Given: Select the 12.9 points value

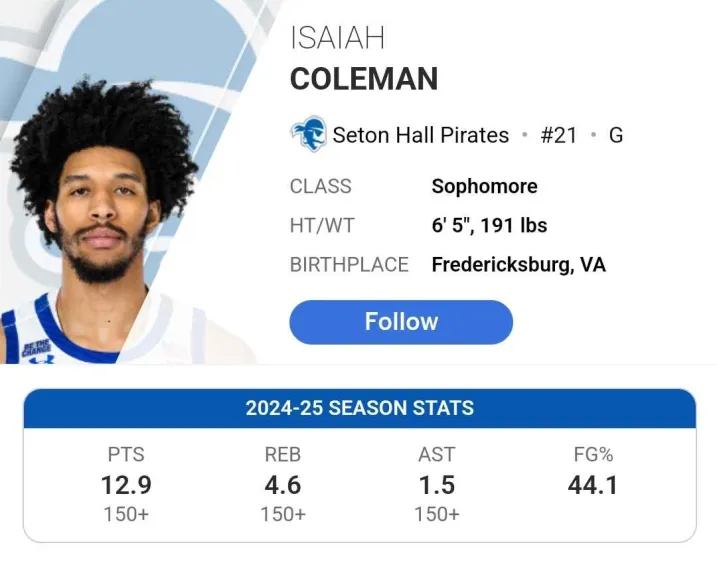Looking at the screenshot, I should [126, 485].
